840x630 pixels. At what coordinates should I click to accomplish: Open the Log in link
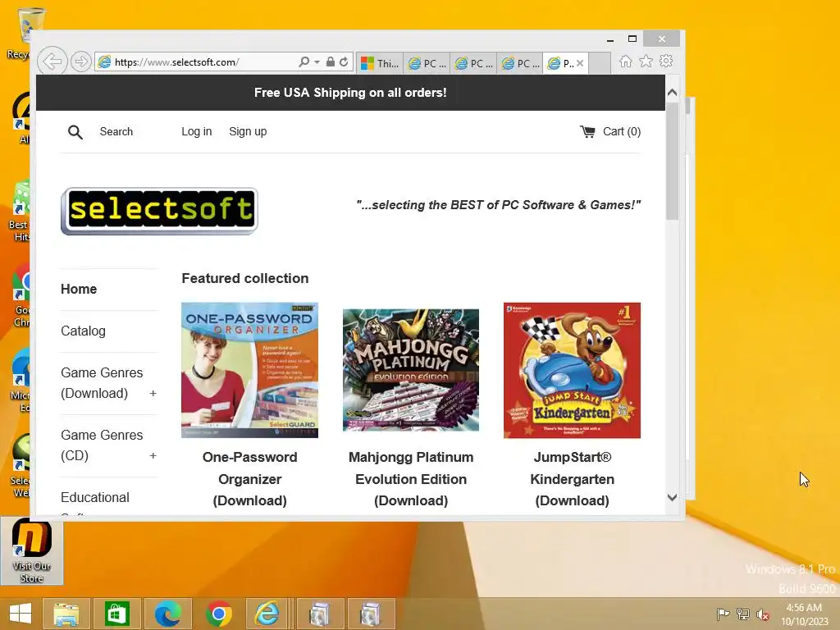[197, 132]
